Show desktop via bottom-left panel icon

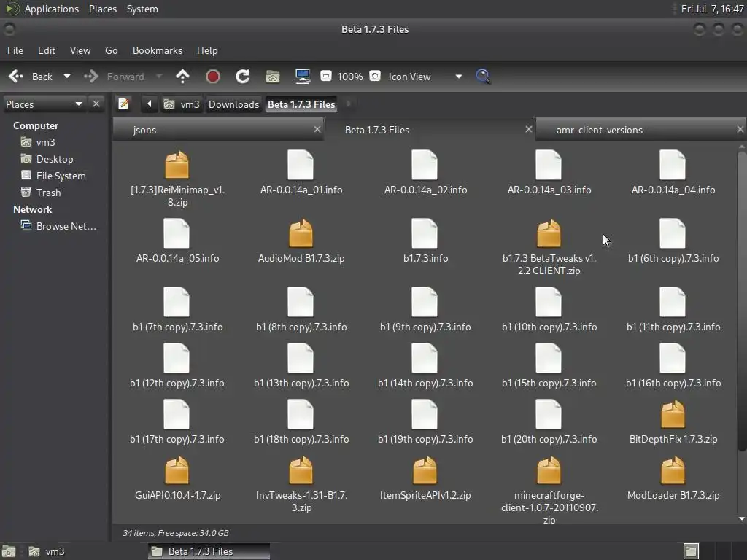tap(9, 551)
